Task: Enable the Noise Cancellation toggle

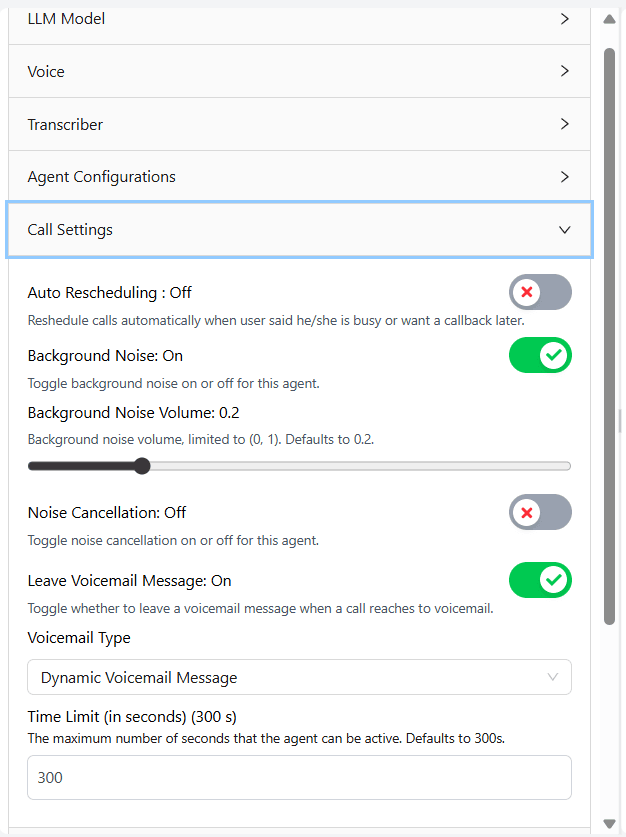Action: point(540,512)
